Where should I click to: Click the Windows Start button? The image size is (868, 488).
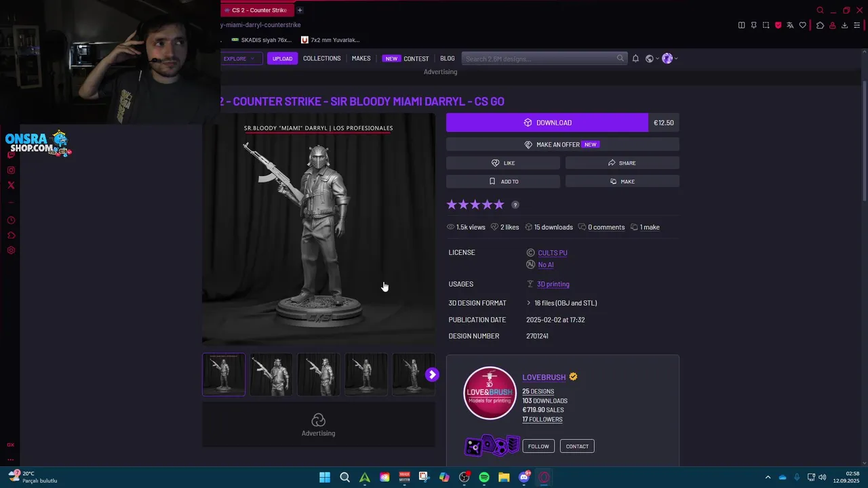coord(325,477)
